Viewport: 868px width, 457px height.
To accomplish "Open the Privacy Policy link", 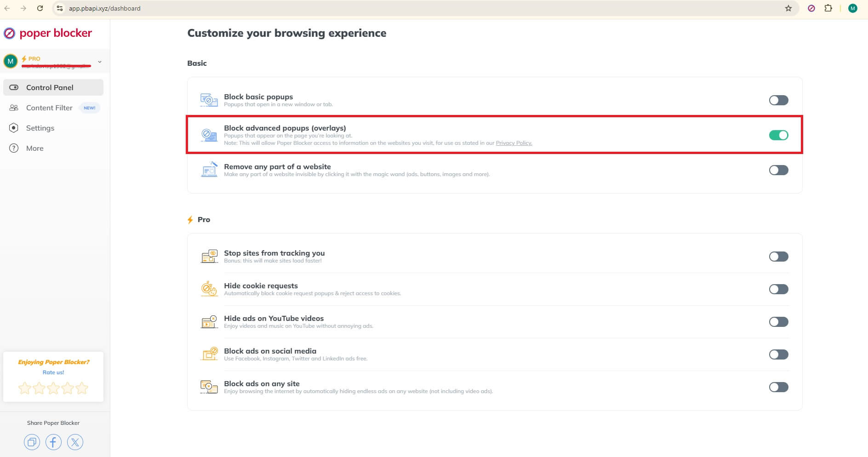I will pyautogui.click(x=513, y=143).
